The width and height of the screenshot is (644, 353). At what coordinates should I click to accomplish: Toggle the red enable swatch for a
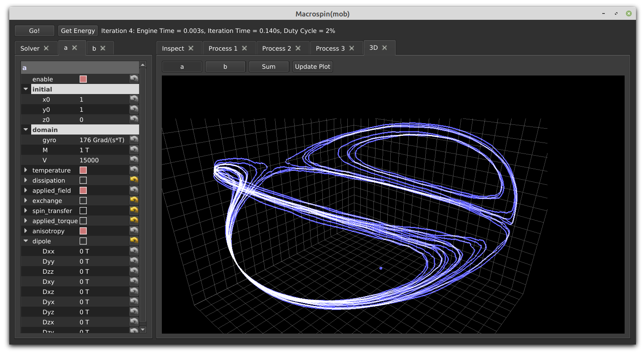[x=83, y=79]
